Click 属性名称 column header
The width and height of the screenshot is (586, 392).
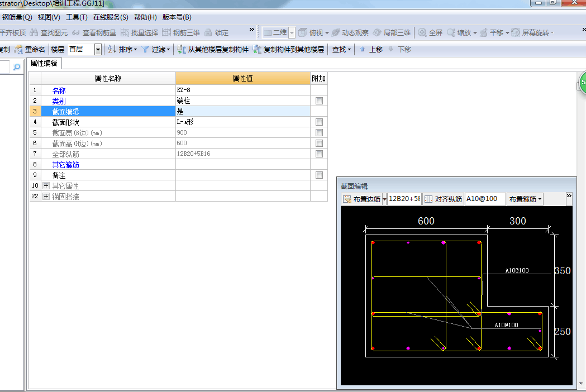pos(108,78)
